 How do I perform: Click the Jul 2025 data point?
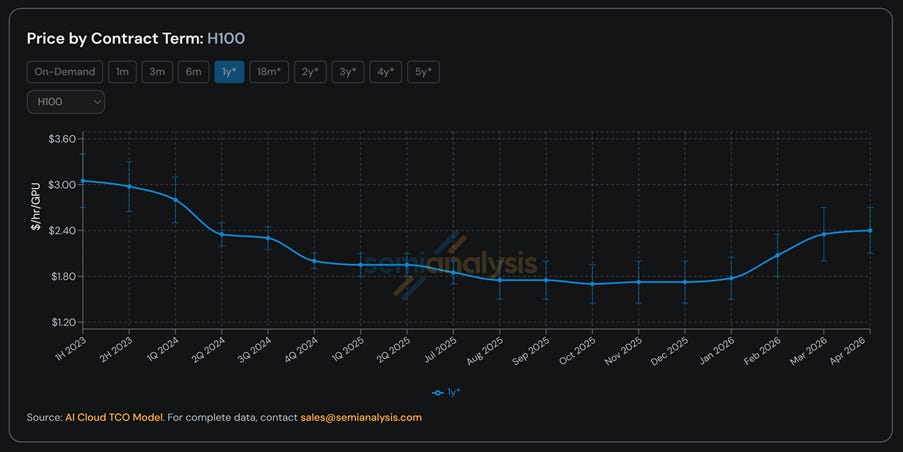pos(453,272)
